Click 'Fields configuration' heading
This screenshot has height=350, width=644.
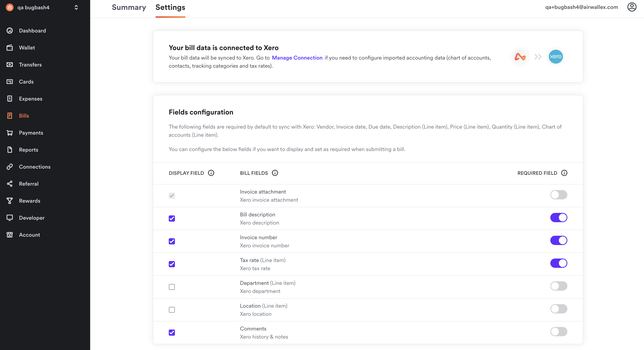[201, 112]
